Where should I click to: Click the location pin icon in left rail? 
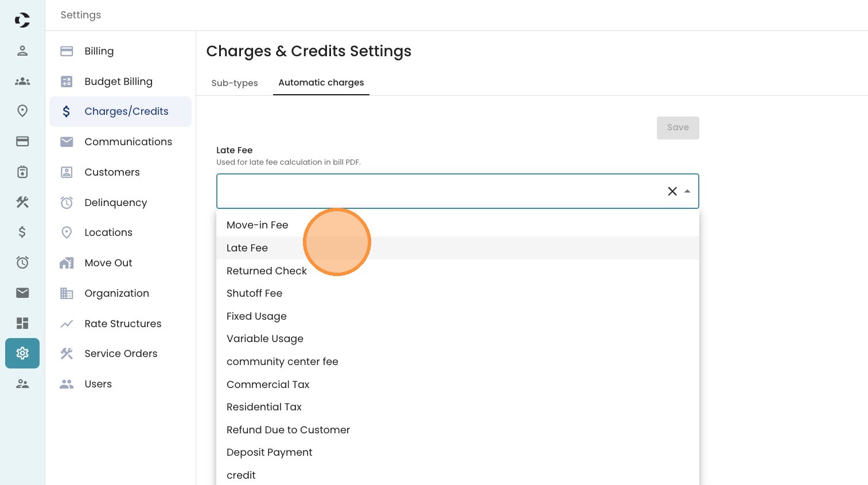coord(22,111)
